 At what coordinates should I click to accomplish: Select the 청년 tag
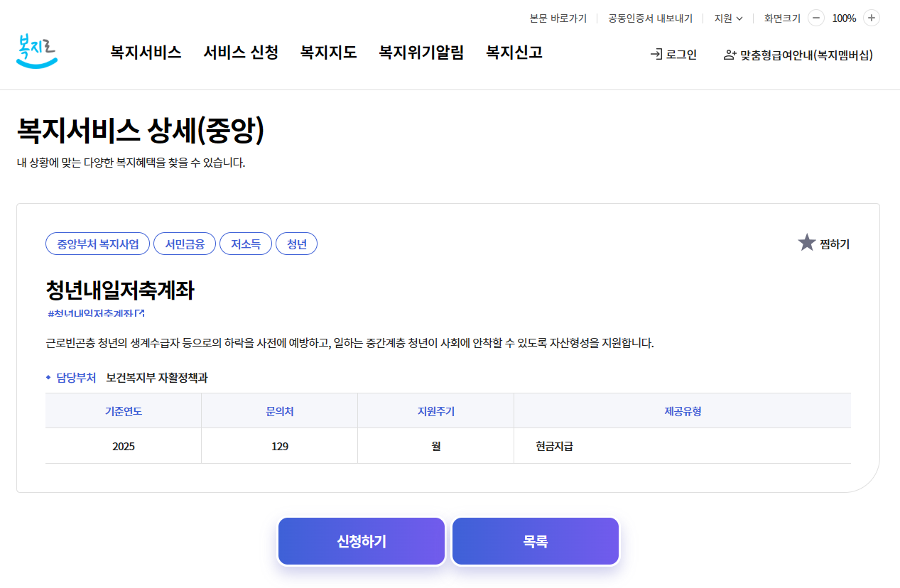coord(296,244)
